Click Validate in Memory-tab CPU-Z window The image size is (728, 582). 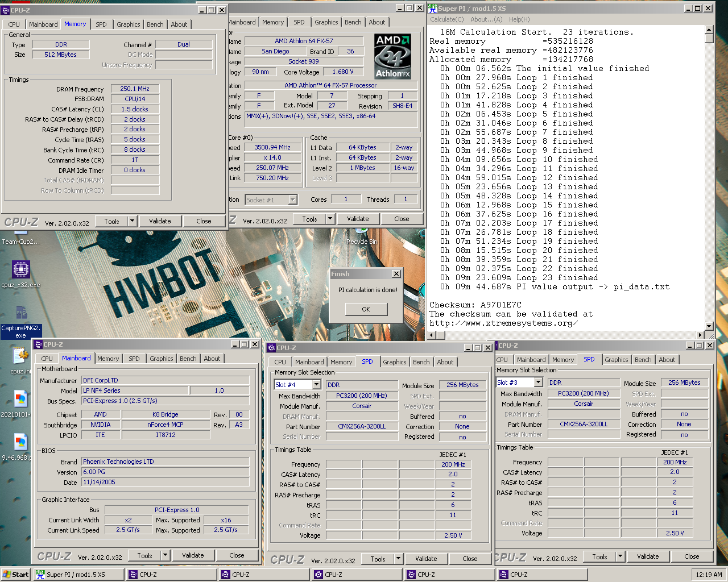click(160, 221)
